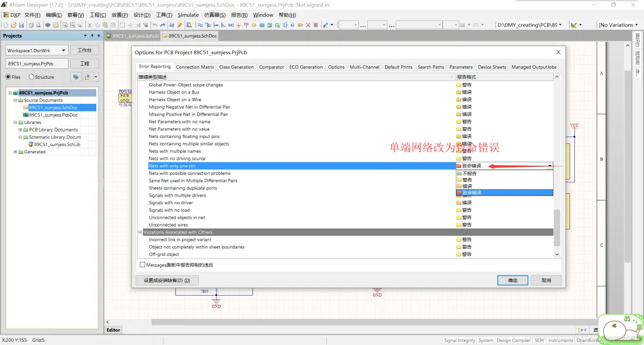644x345 pixels.
Task: Switch to the Search Paths tab
Action: tap(431, 67)
